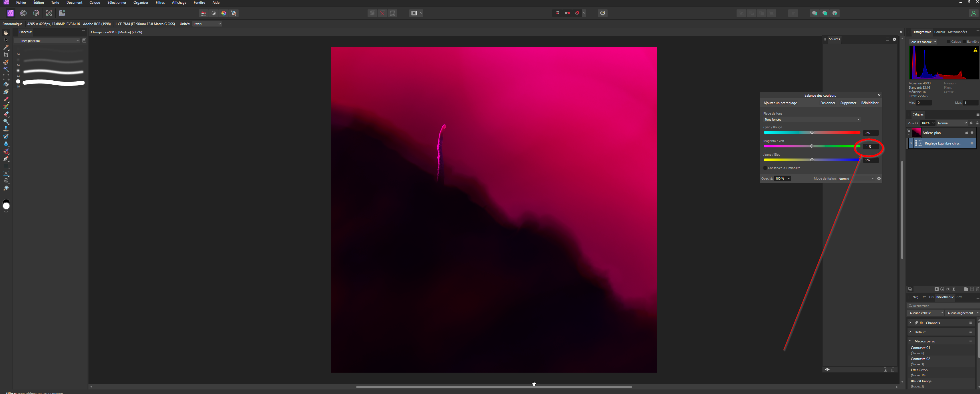980x394 pixels.
Task: Switch to the Nvg tab
Action: (915, 297)
